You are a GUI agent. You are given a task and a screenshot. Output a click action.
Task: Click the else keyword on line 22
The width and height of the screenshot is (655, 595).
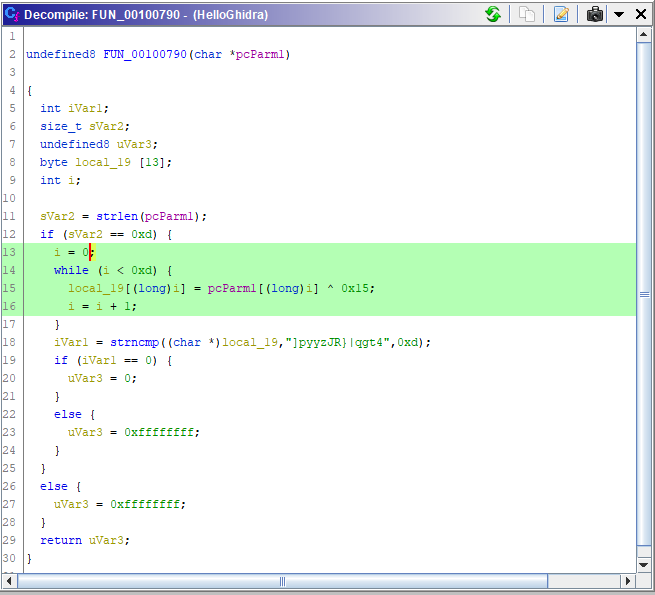pyautogui.click(x=68, y=414)
